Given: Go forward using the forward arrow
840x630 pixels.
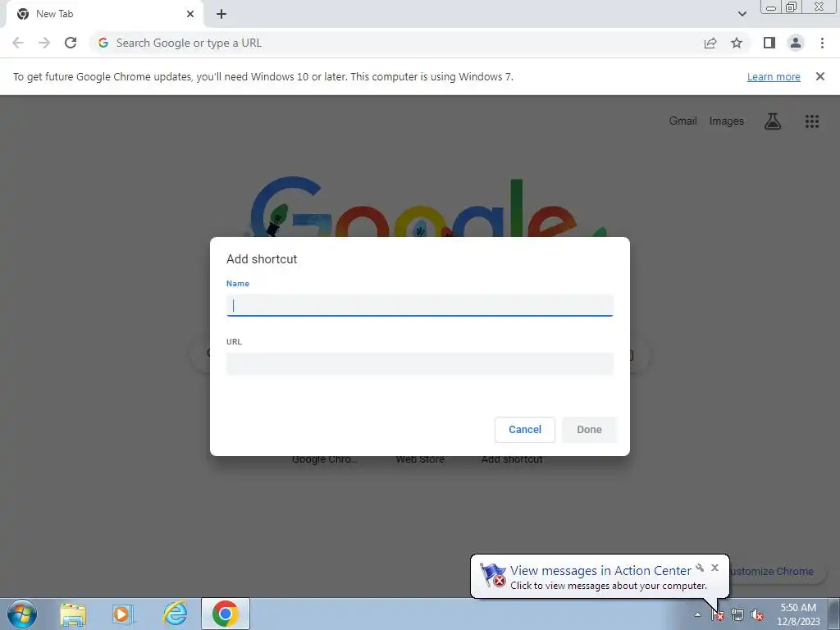Looking at the screenshot, I should click(x=44, y=43).
